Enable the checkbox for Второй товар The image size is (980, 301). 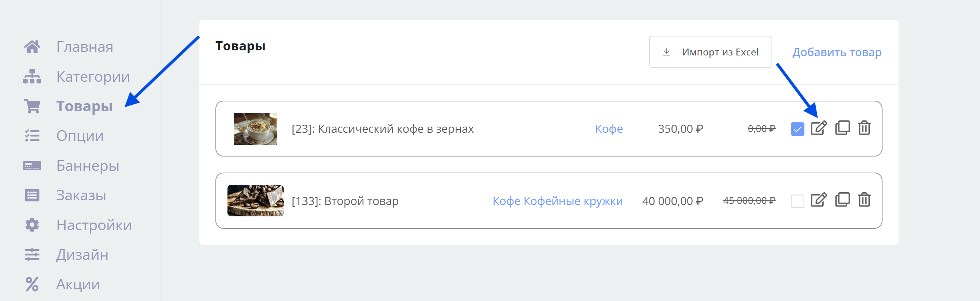click(x=797, y=201)
